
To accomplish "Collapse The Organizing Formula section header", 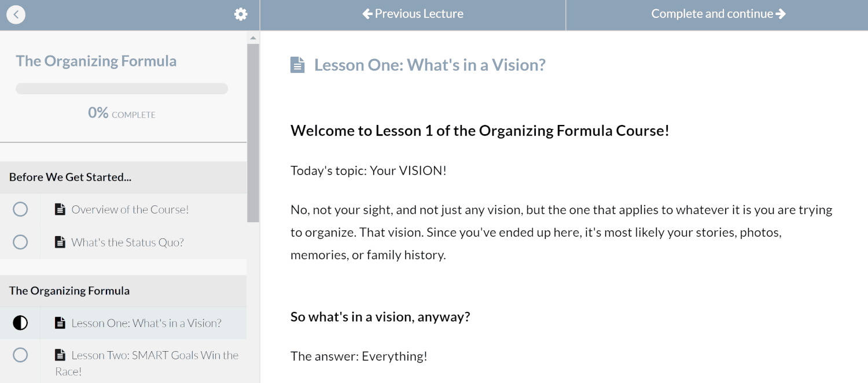I will (x=123, y=290).
